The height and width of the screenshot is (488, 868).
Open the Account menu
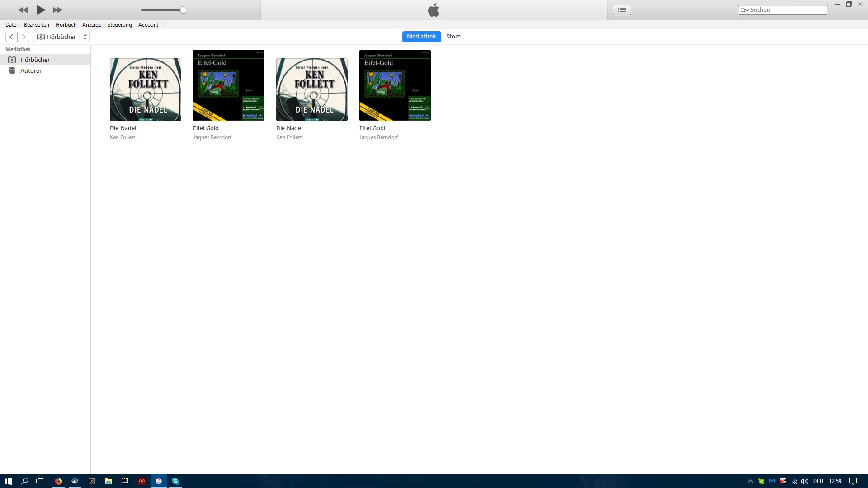(x=148, y=25)
